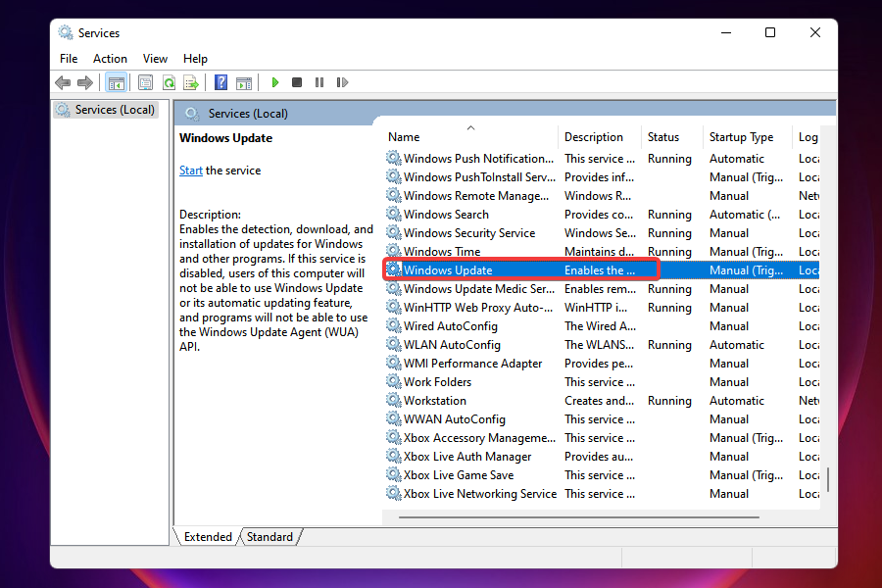Sort by the Startup Type column header

747,137
